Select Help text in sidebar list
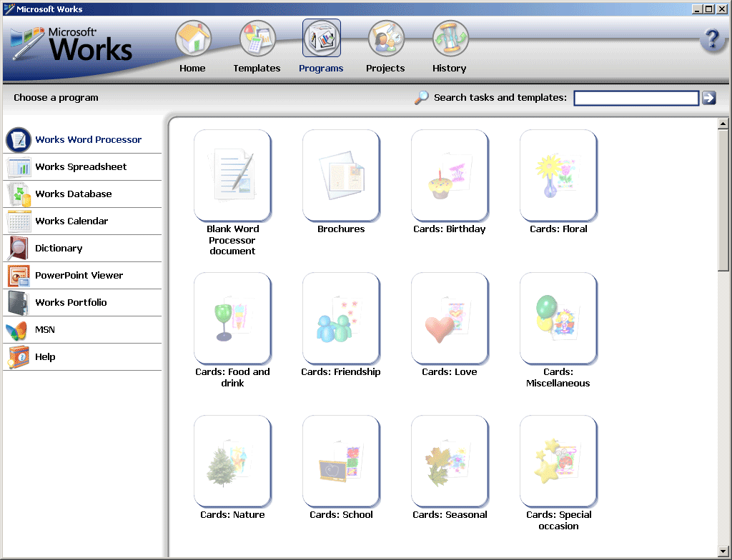 coord(45,356)
